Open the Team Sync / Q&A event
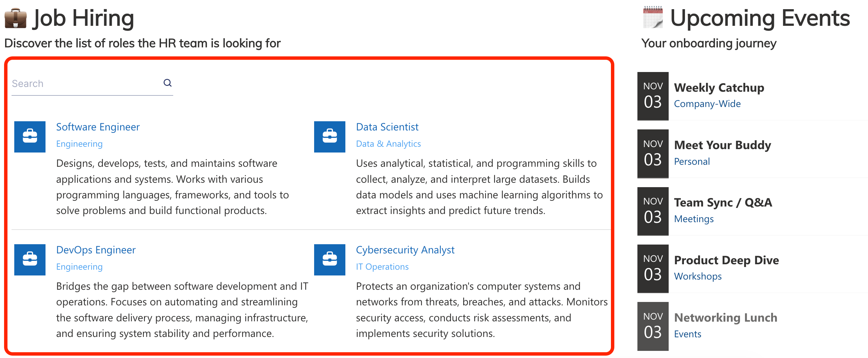The width and height of the screenshot is (868, 358). coord(723,202)
